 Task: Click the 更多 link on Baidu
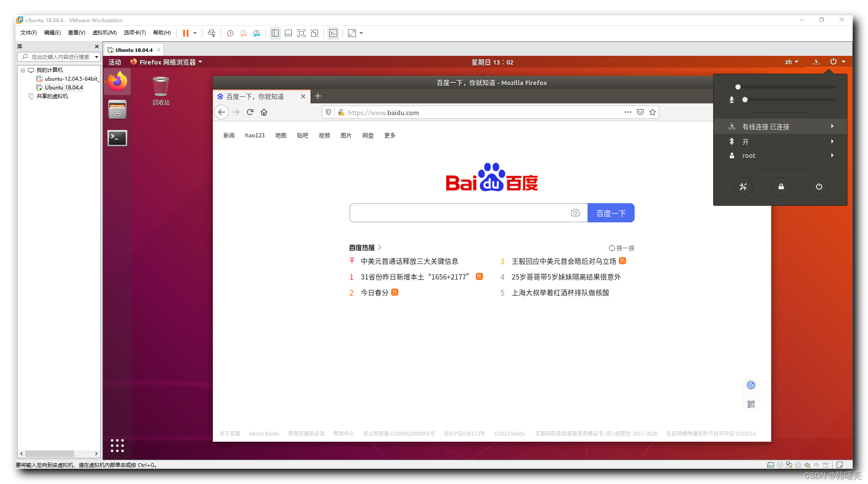[390, 136]
